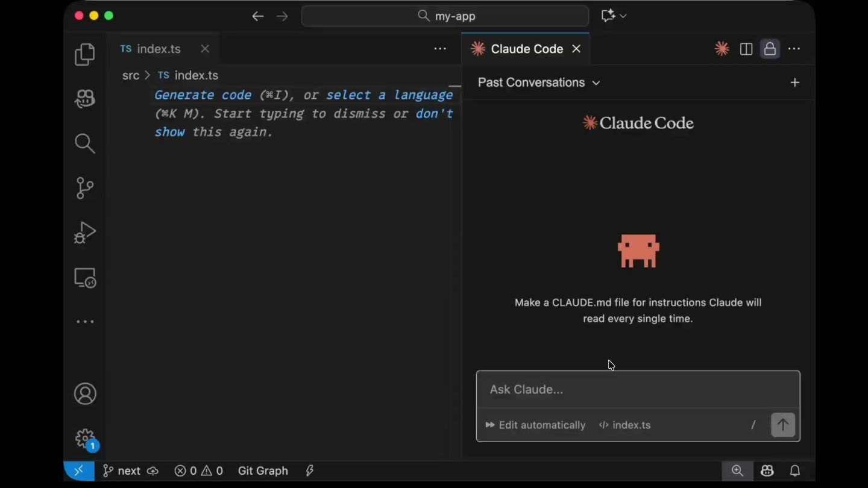Click the src breadcrumb segment
868x488 pixels.
131,75
